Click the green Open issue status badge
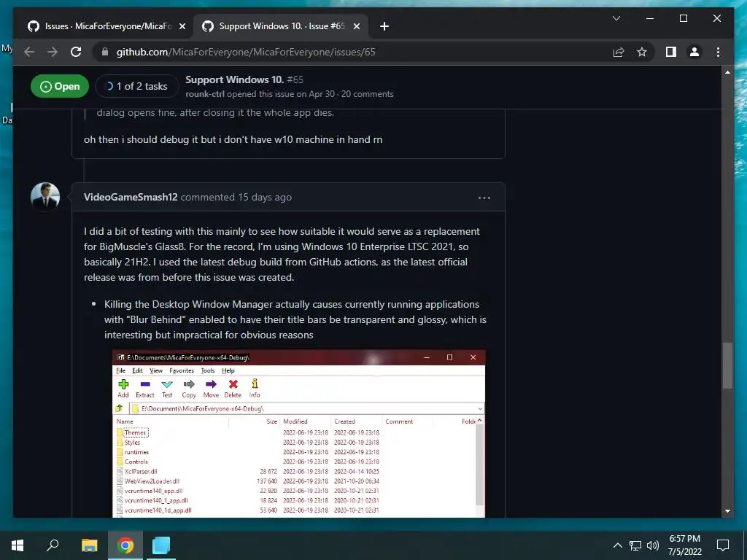 pos(60,86)
